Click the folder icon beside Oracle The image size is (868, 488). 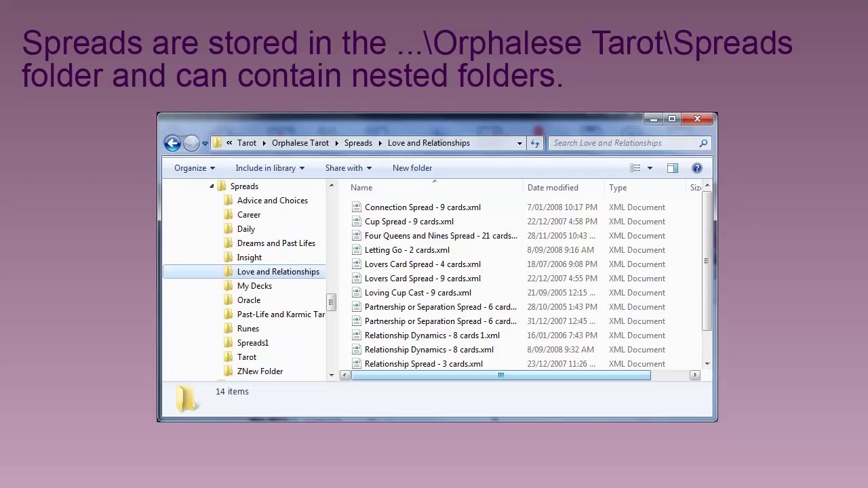pyautogui.click(x=229, y=300)
